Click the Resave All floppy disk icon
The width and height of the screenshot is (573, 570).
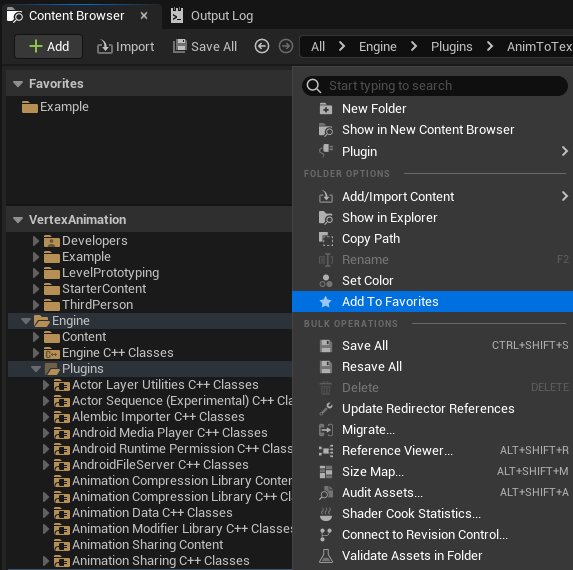click(326, 367)
